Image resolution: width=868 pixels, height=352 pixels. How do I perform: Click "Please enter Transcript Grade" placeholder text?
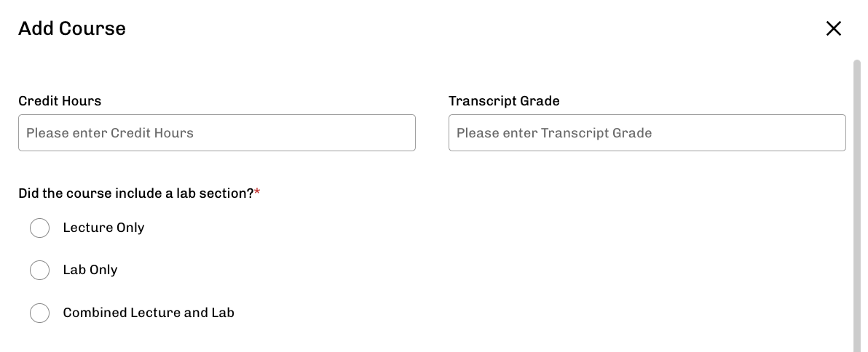click(554, 133)
